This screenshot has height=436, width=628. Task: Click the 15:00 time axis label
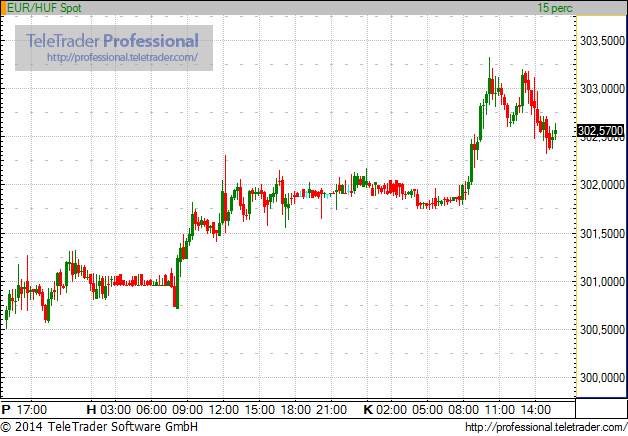click(260, 410)
